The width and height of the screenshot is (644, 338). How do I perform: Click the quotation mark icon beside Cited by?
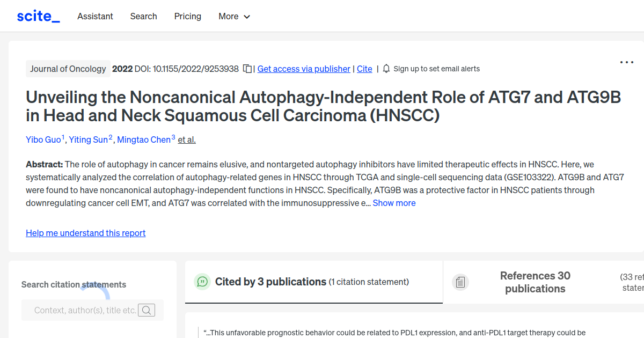(202, 281)
